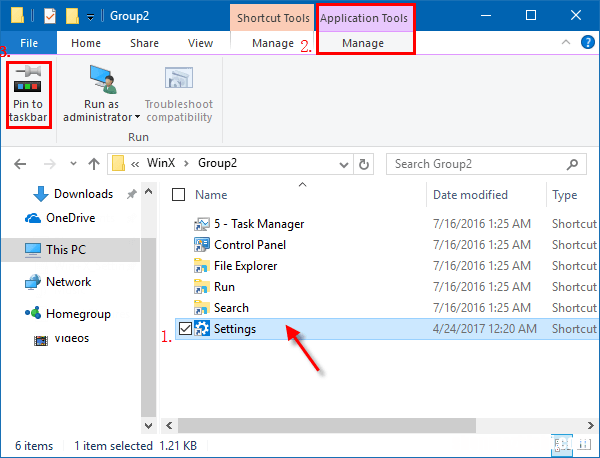This screenshot has height=458, width=600.
Task: Uncheck the Settings item checkbox
Action: coord(186,329)
